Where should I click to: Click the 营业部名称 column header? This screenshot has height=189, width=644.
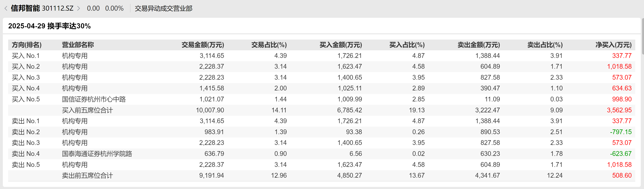click(78, 45)
